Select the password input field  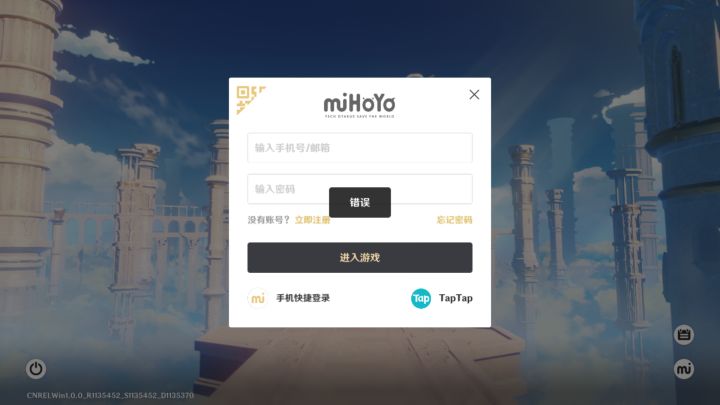pos(360,189)
